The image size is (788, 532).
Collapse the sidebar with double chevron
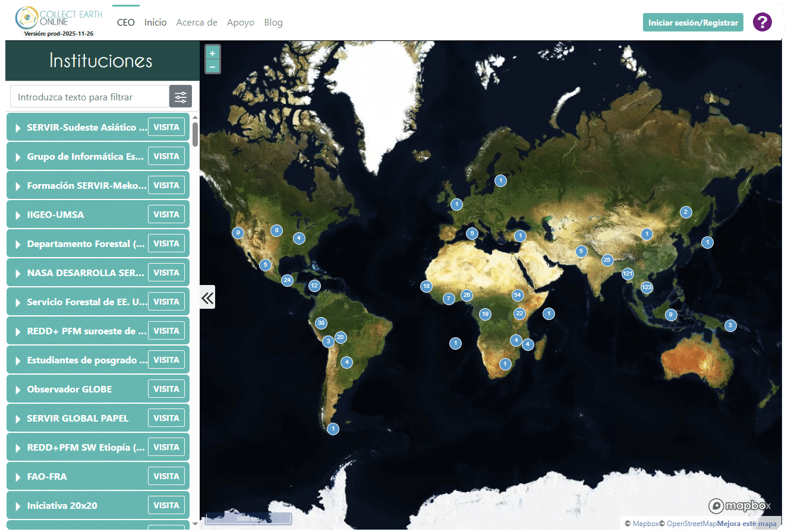coord(207,297)
